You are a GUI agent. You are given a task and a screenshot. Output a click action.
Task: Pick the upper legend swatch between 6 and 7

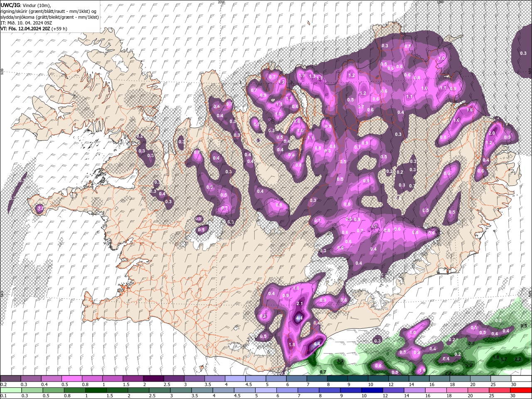[x=296, y=379]
